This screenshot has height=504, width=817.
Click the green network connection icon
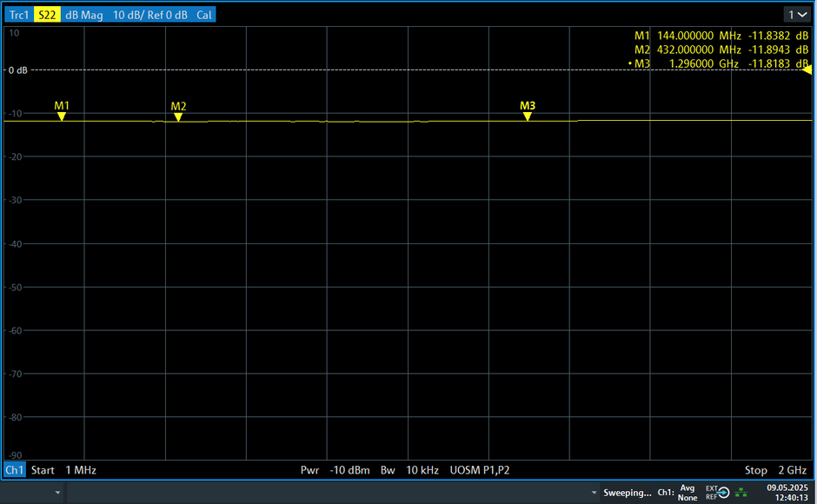coord(741,492)
